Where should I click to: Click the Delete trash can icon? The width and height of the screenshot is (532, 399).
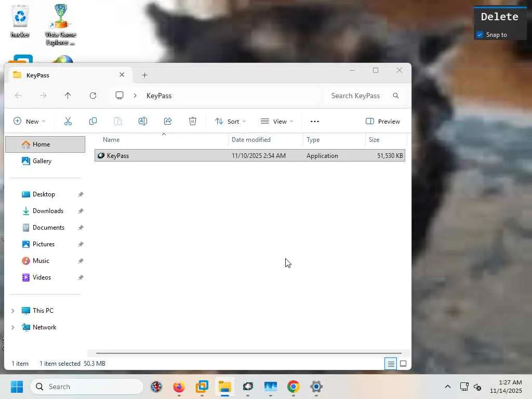(193, 121)
